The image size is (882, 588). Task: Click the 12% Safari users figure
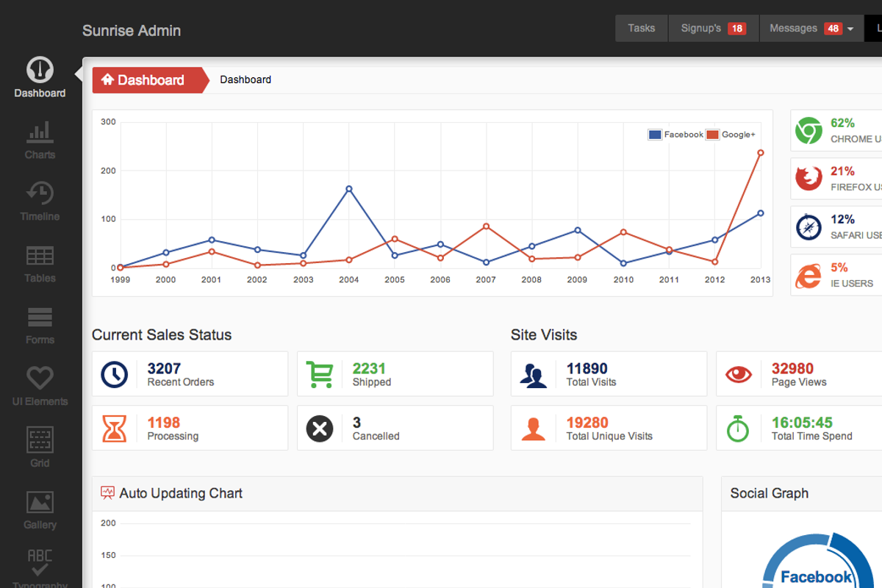[x=842, y=219]
